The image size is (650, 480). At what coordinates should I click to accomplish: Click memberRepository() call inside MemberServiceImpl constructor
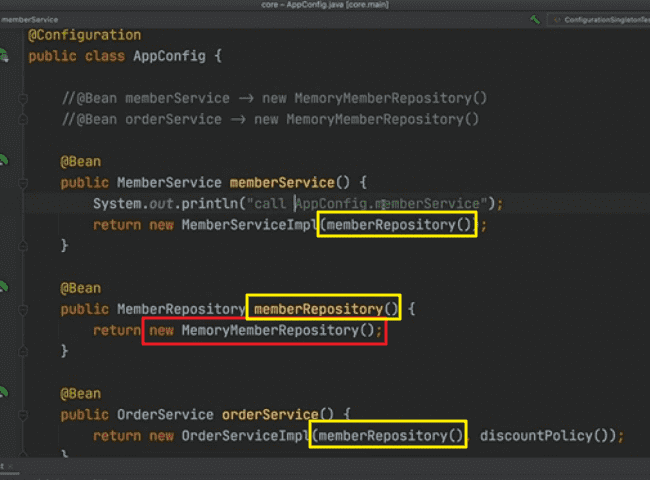pyautogui.click(x=398, y=225)
